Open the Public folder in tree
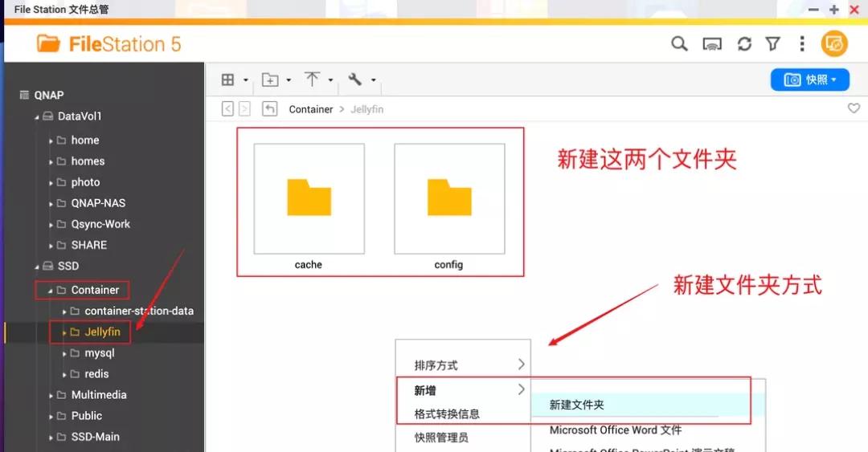This screenshot has height=452, width=868. coord(87,416)
